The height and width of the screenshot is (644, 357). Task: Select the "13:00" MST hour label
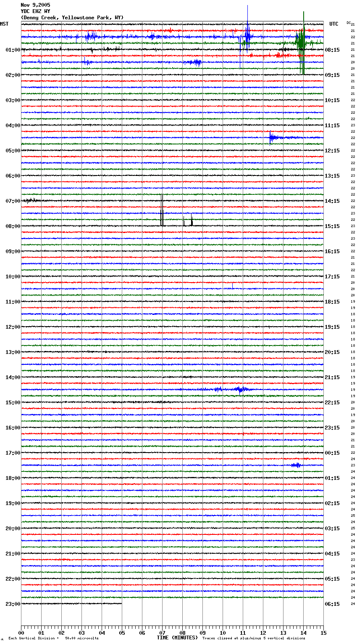[x=13, y=352]
